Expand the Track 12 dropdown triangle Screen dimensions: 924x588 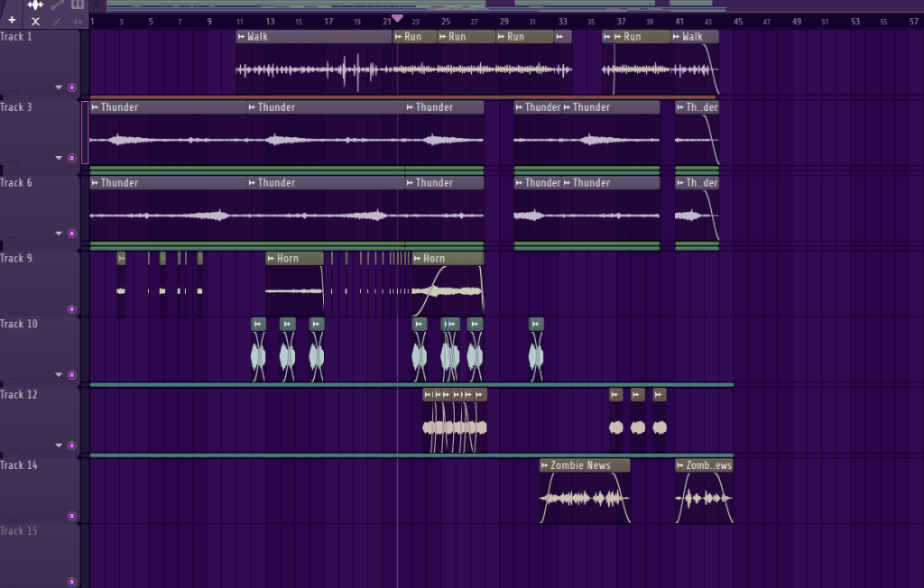[x=60, y=446]
